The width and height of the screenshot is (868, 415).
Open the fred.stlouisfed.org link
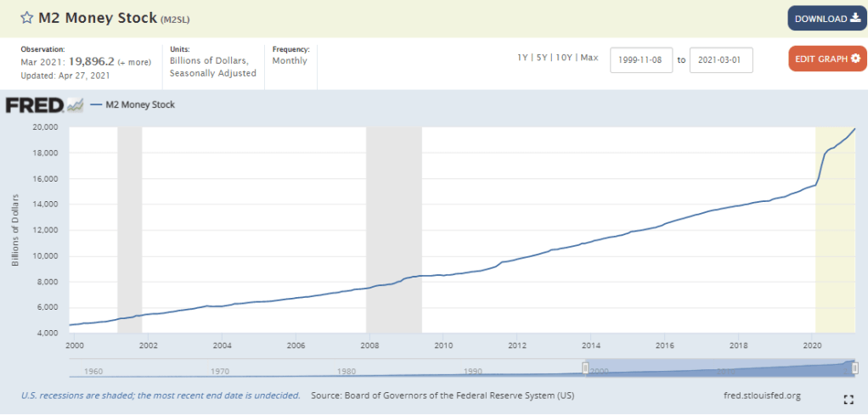click(759, 395)
